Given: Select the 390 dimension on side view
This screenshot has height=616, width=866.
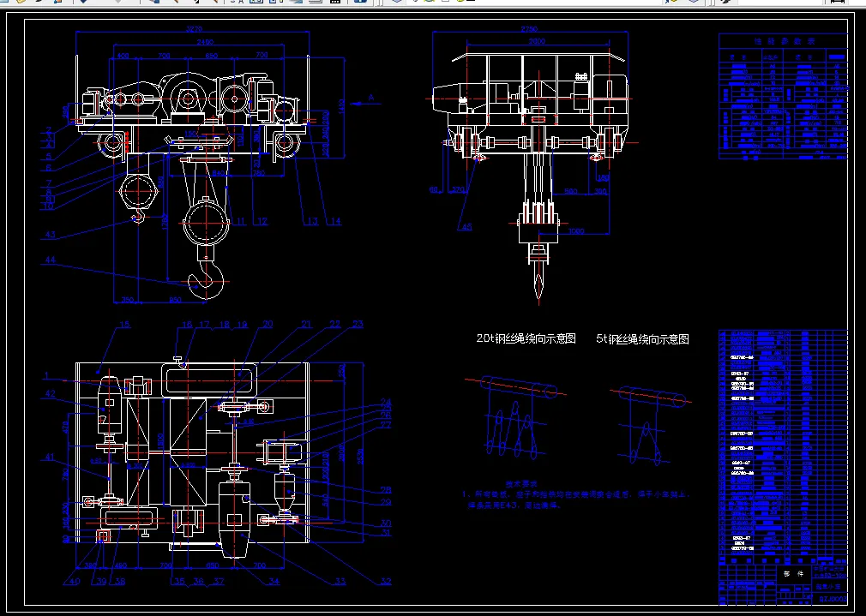Looking at the screenshot, I should (600, 192).
